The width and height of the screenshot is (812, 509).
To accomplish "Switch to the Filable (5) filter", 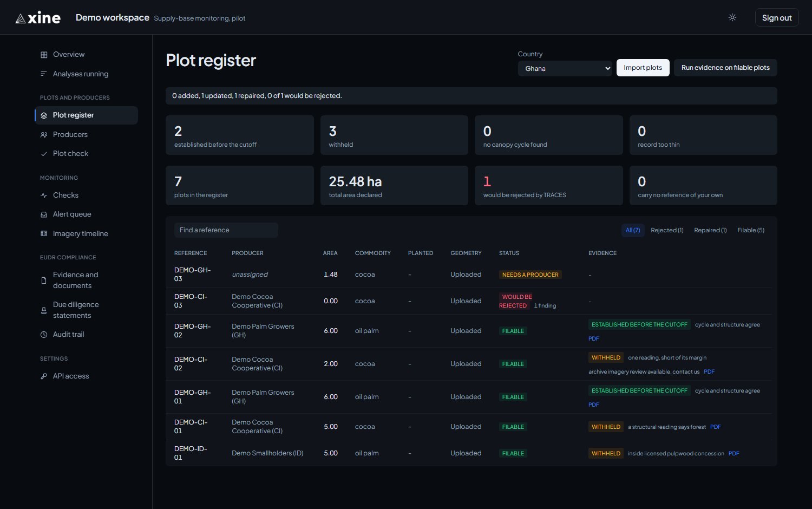I will [751, 230].
